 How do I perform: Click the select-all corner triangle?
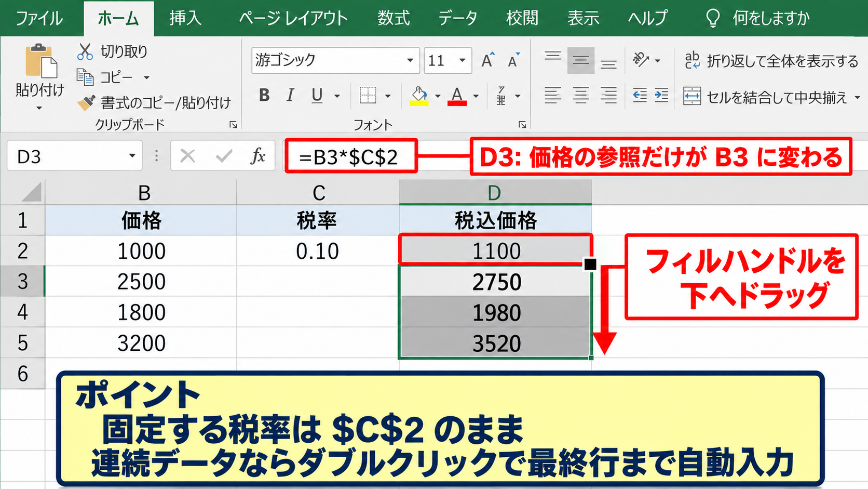click(x=32, y=192)
